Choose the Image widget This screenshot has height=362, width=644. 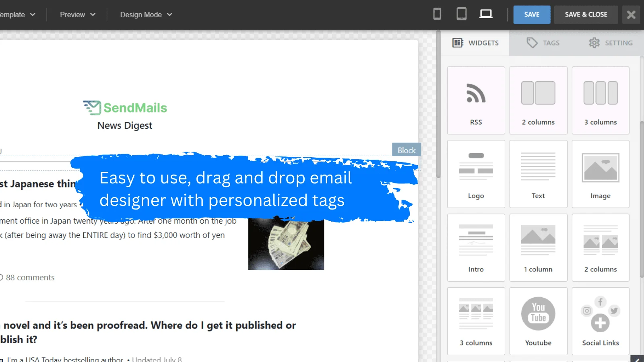[x=601, y=174]
